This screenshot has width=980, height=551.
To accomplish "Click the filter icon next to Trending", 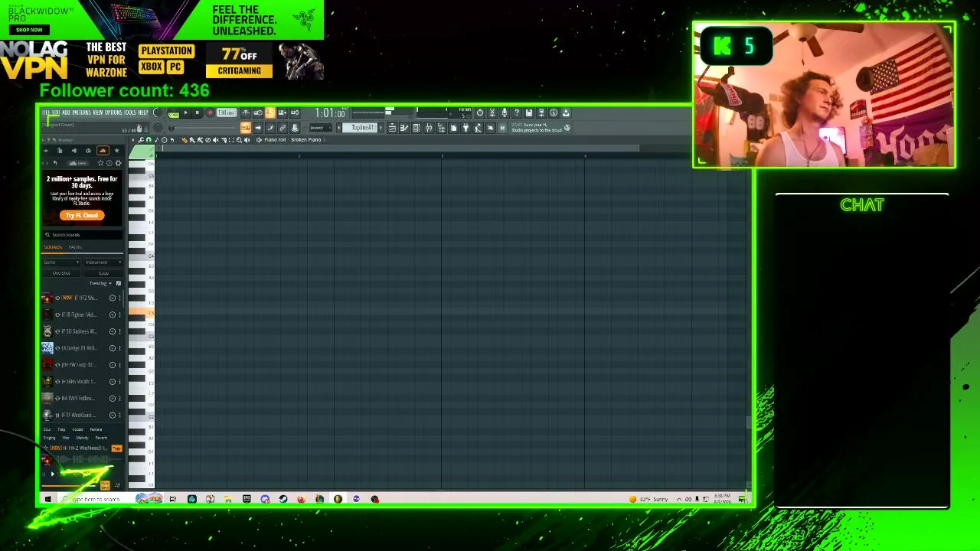I will [x=119, y=283].
